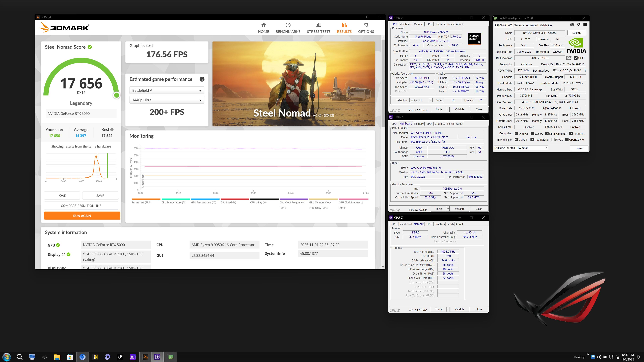Toggle the CUDA checkbox

pyautogui.click(x=532, y=134)
